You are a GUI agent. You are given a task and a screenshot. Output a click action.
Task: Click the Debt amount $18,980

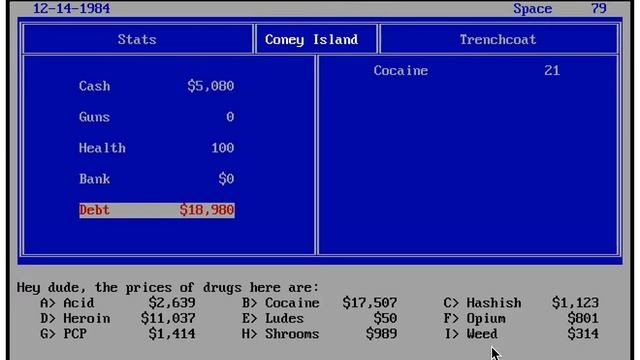(x=207, y=210)
